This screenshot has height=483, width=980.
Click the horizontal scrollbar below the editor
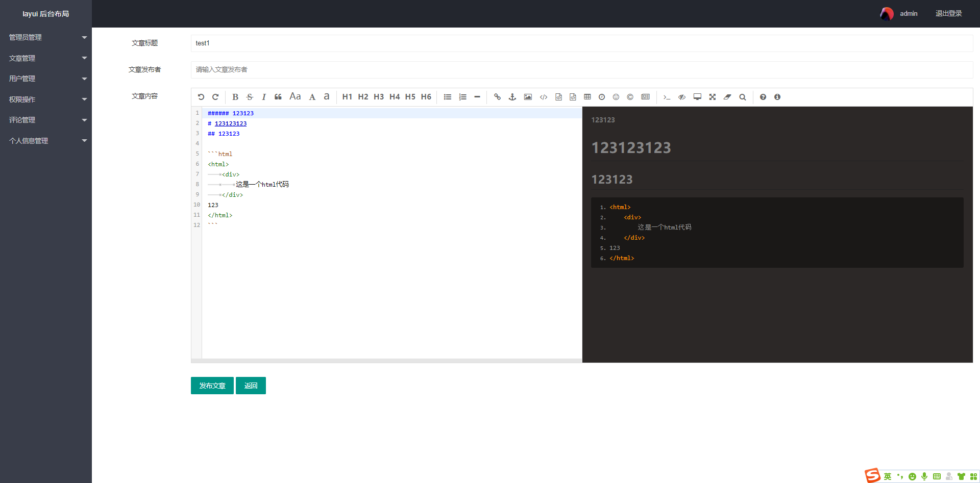point(386,361)
